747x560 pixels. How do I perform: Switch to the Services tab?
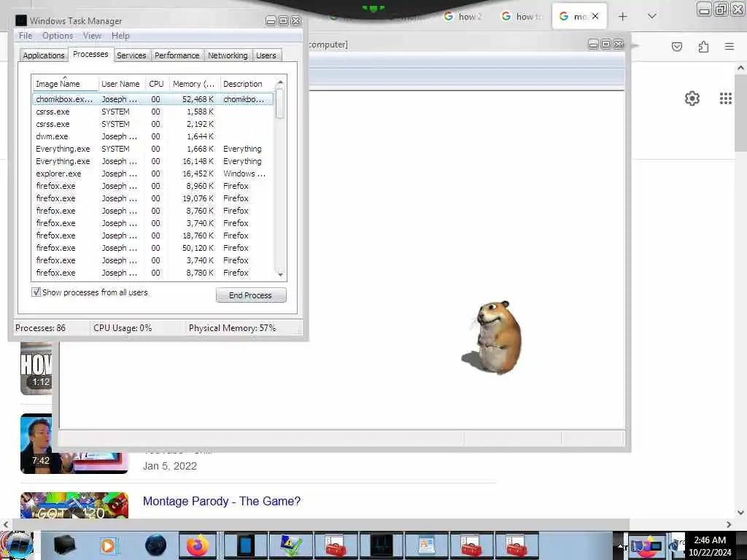click(131, 55)
